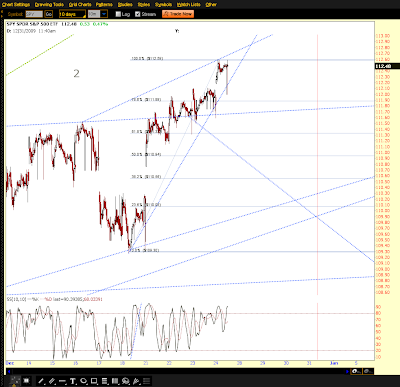Viewport: 400px width, 387px height.
Task: Click the right scroll arrow under the chart
Action: (x=348, y=371)
